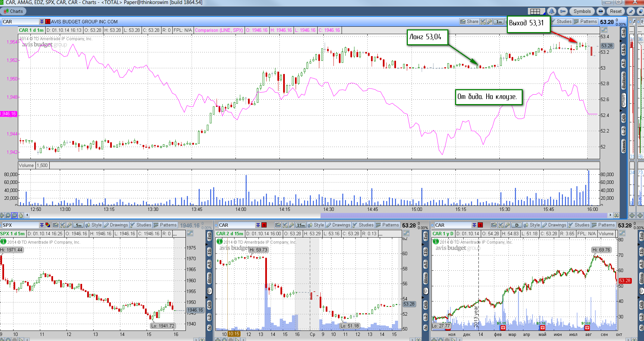Image resolution: width=644 pixels, height=341 pixels.
Task: Open the Trd side tab on main chart
Action: [x=624, y=33]
